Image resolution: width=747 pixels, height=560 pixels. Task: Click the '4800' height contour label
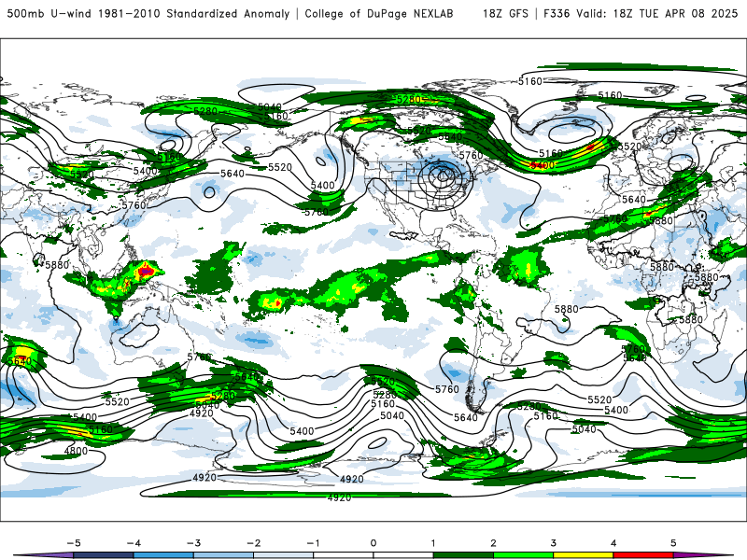pyautogui.click(x=76, y=451)
